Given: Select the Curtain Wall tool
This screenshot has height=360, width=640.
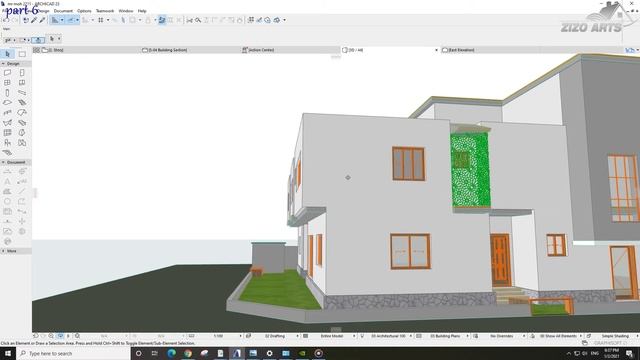Looking at the screenshot, I should click(7, 133).
